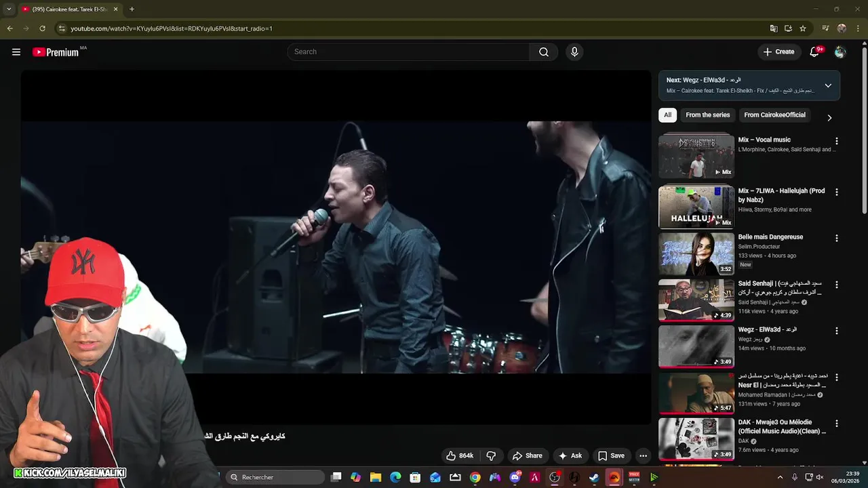Open the YouTube account avatar menu

(840, 52)
